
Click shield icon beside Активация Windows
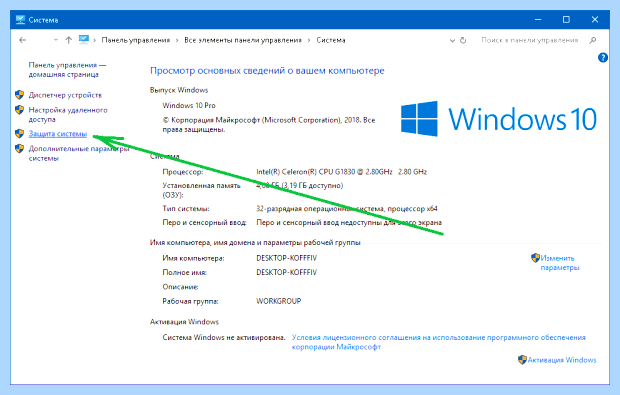522,360
